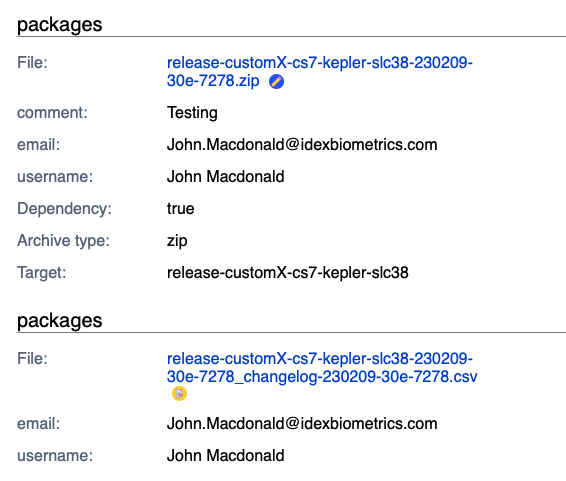The height and width of the screenshot is (481, 566).
Task: Click the Archive type: field label
Action: [63, 241]
